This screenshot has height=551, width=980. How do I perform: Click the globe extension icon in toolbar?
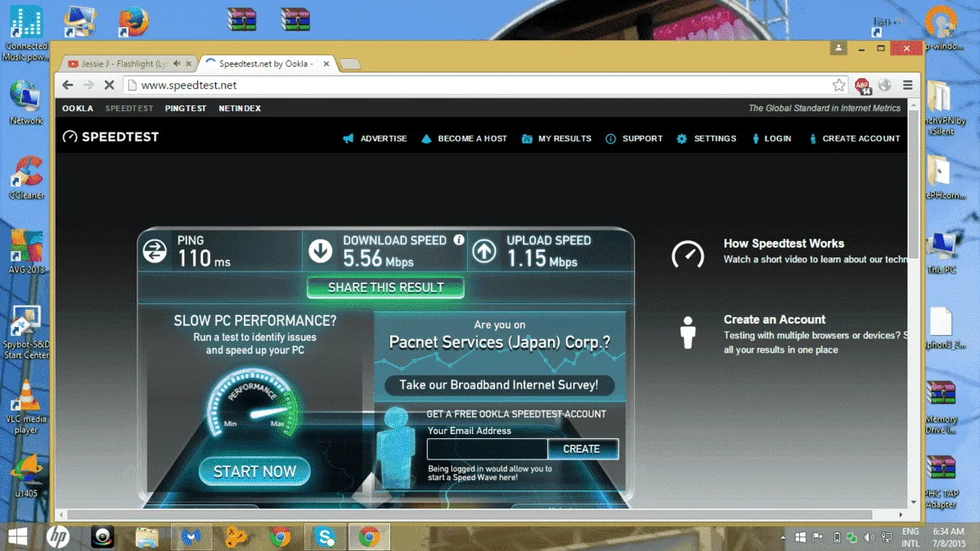click(884, 85)
